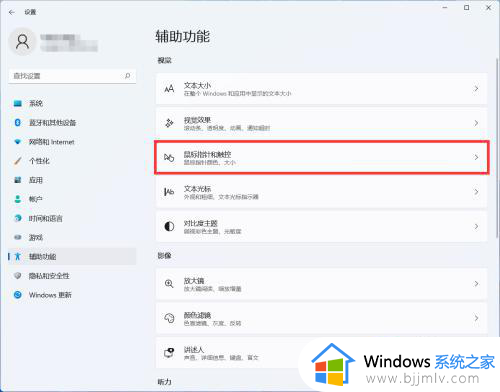Open 隐私和安全性 in the sidebar
500x392 pixels.
coord(72,276)
